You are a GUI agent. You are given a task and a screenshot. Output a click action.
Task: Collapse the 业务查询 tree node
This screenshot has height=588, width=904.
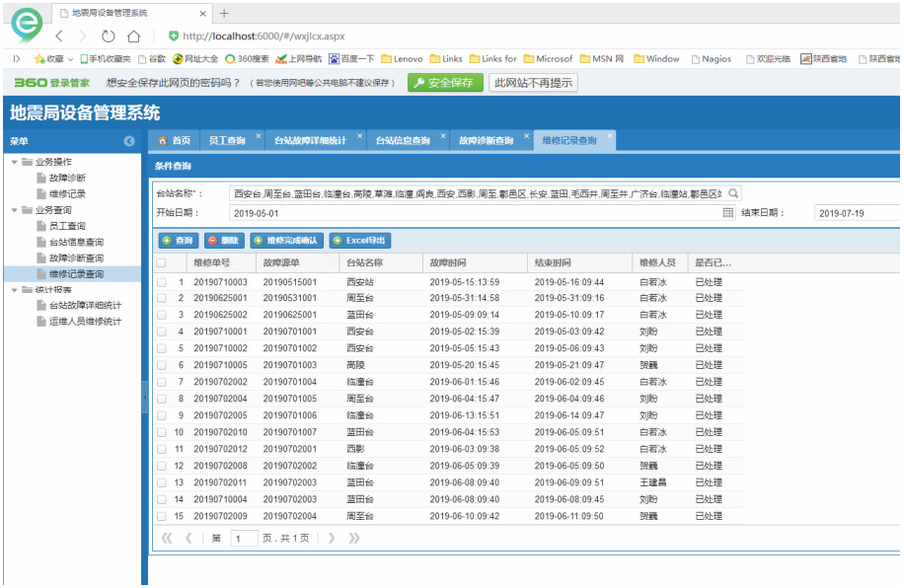(15, 210)
